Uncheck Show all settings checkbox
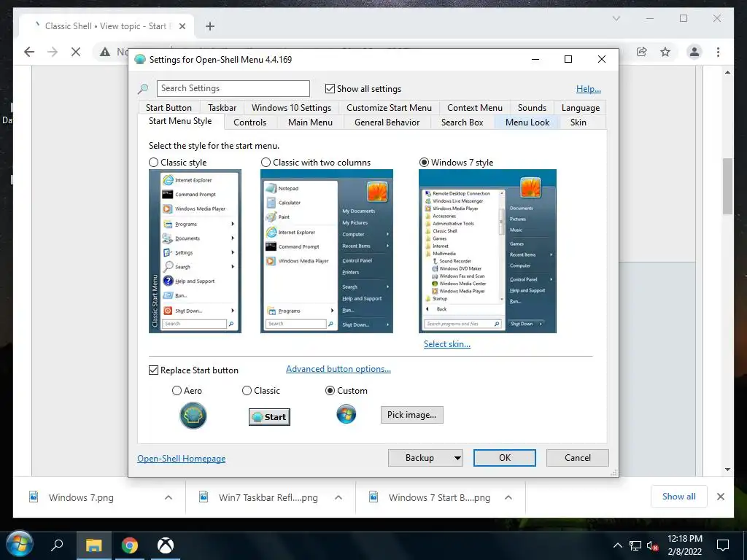The width and height of the screenshot is (747, 560). 330,88
